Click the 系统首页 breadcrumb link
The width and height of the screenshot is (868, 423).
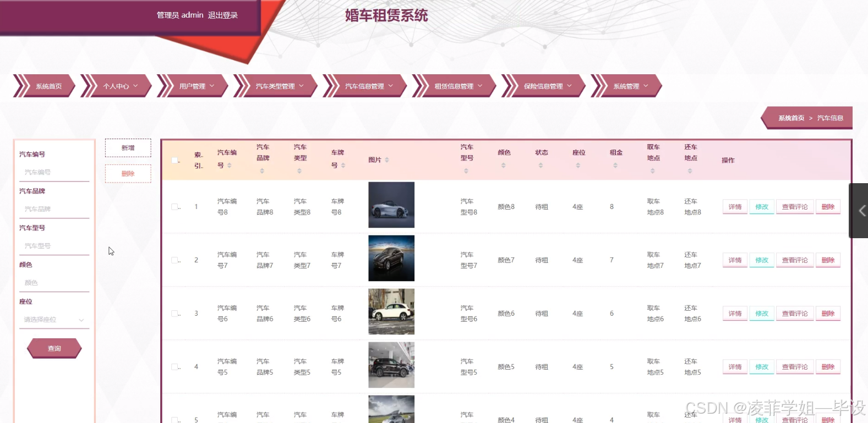(x=791, y=118)
